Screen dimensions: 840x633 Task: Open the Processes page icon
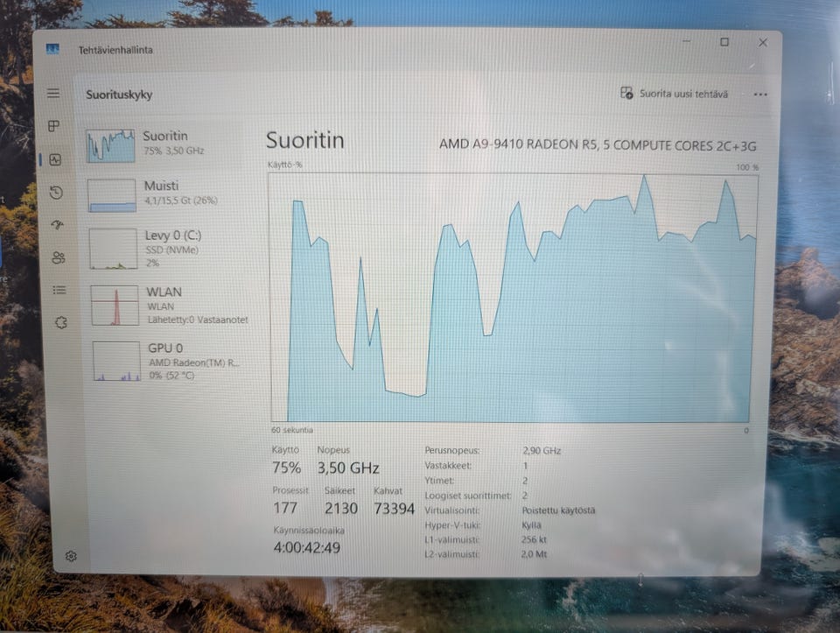53,126
